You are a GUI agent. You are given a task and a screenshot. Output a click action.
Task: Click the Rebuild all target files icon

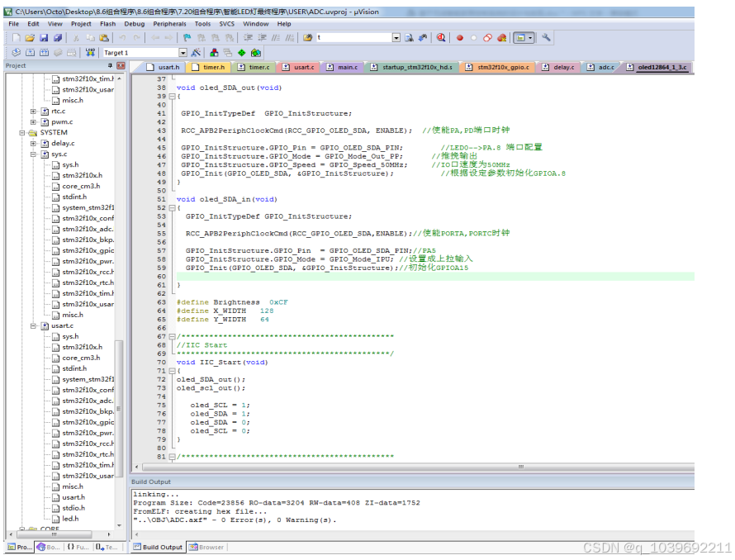[x=44, y=53]
